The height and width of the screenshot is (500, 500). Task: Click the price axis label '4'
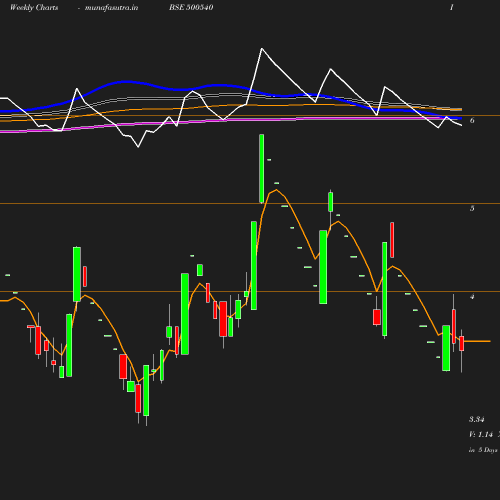point(472,296)
